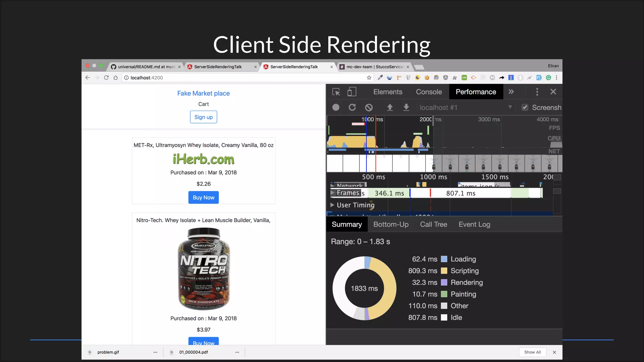Click the save profile download icon
Viewport: 644px width, 362px height.
(x=406, y=107)
